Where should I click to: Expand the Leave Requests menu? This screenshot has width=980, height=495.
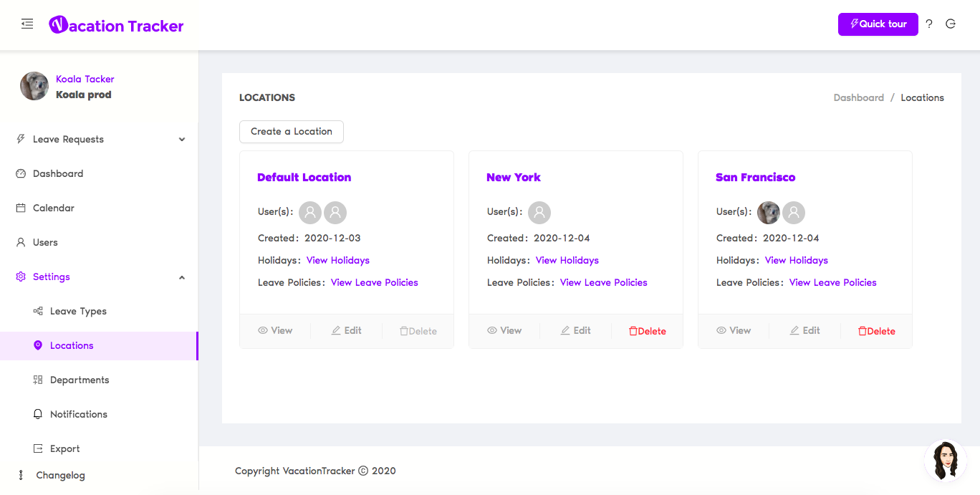click(x=100, y=139)
